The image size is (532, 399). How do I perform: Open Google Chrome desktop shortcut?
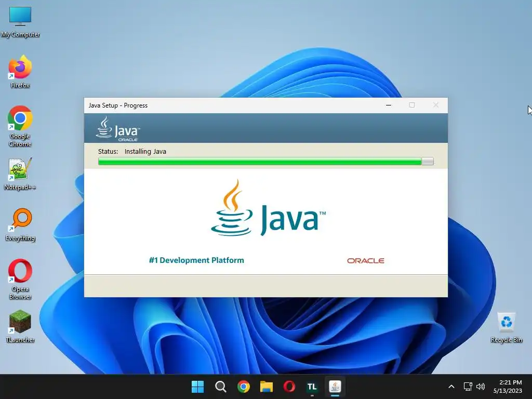point(20,126)
